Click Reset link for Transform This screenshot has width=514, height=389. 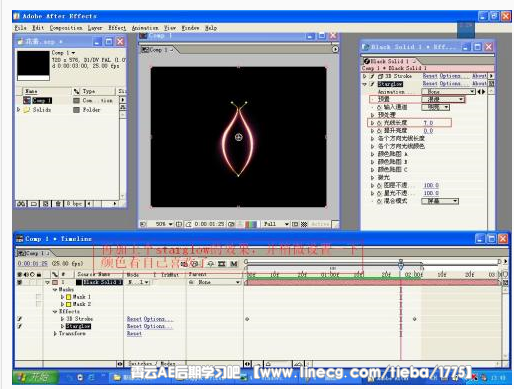[x=134, y=333]
